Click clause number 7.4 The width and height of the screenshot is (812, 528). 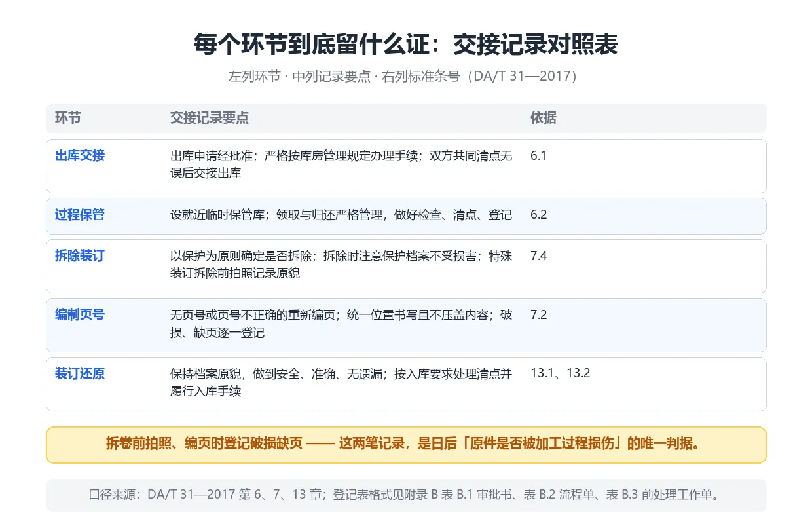[538, 256]
